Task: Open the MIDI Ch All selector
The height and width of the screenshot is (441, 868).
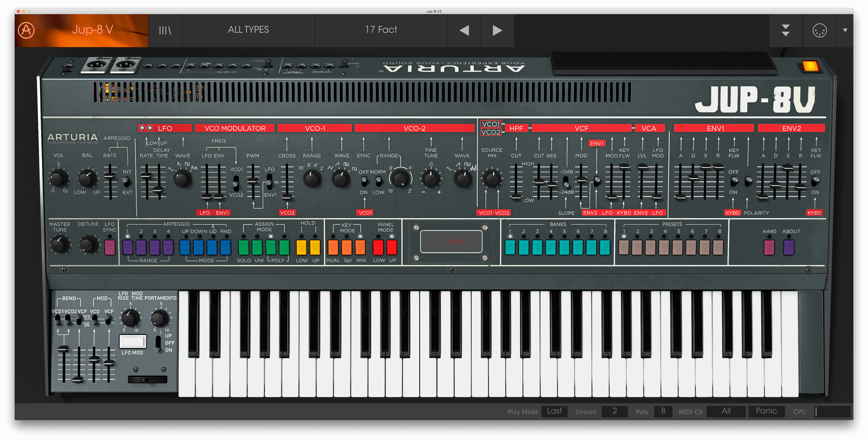Action: click(726, 411)
